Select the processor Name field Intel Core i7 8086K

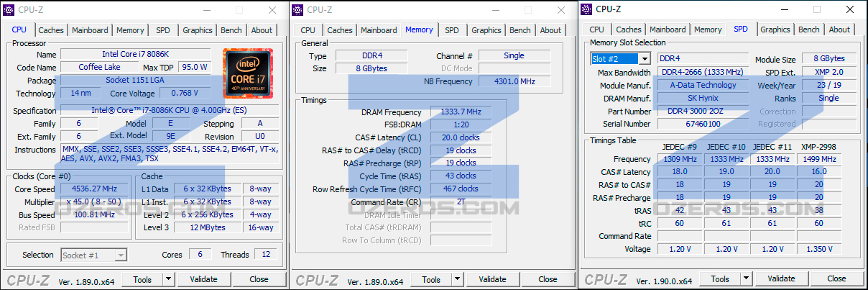click(x=136, y=55)
